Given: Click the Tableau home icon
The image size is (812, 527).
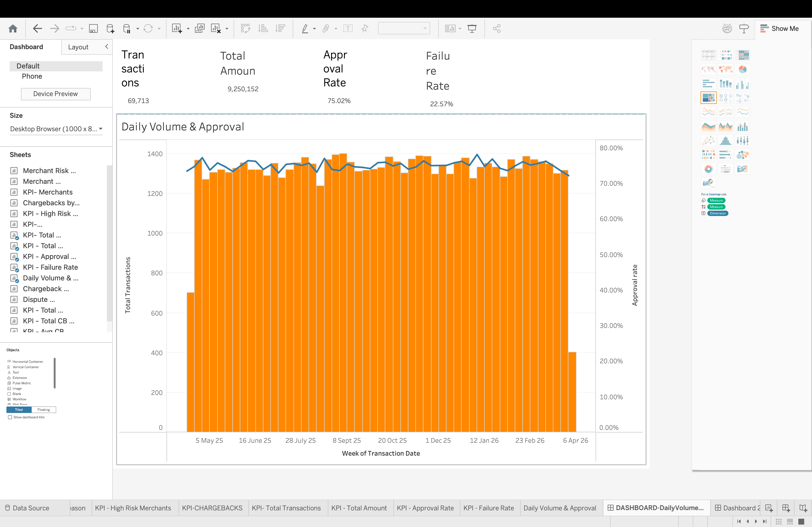Looking at the screenshot, I should 13,29.
